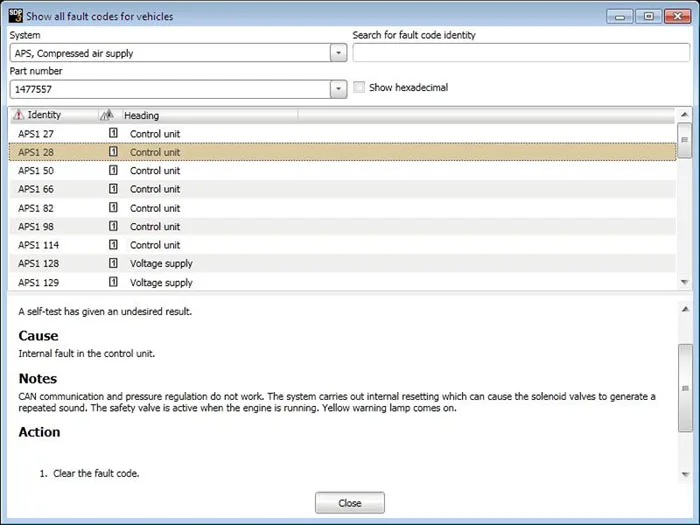The image size is (700, 525).
Task: Click the Notes heading in description
Action: coord(38,379)
